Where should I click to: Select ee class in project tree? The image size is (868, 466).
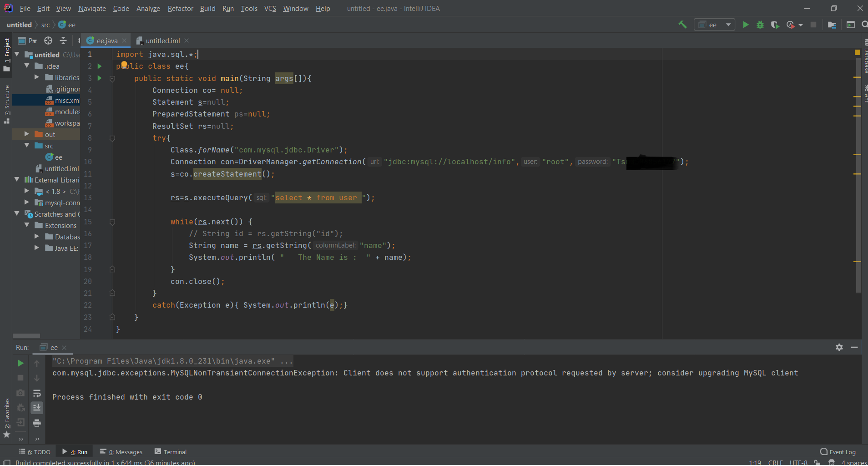point(54,157)
